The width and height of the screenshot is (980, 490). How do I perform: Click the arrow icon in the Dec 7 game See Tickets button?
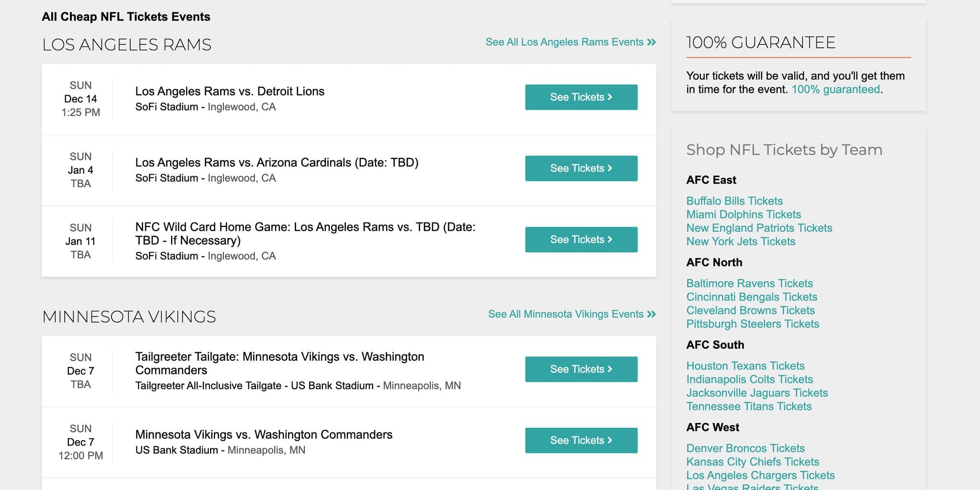point(608,440)
